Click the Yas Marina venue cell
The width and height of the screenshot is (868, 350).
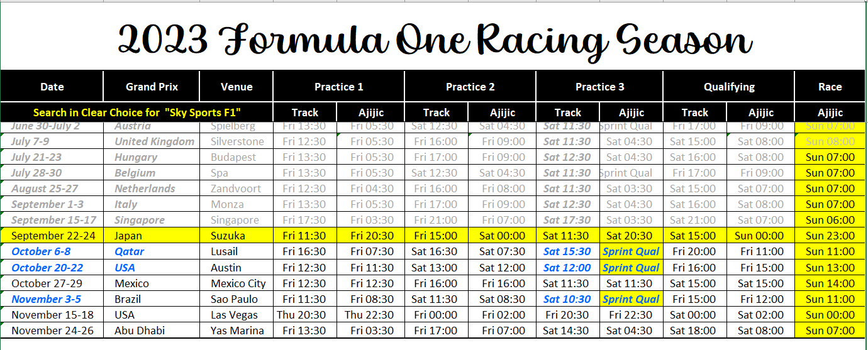coord(236,331)
